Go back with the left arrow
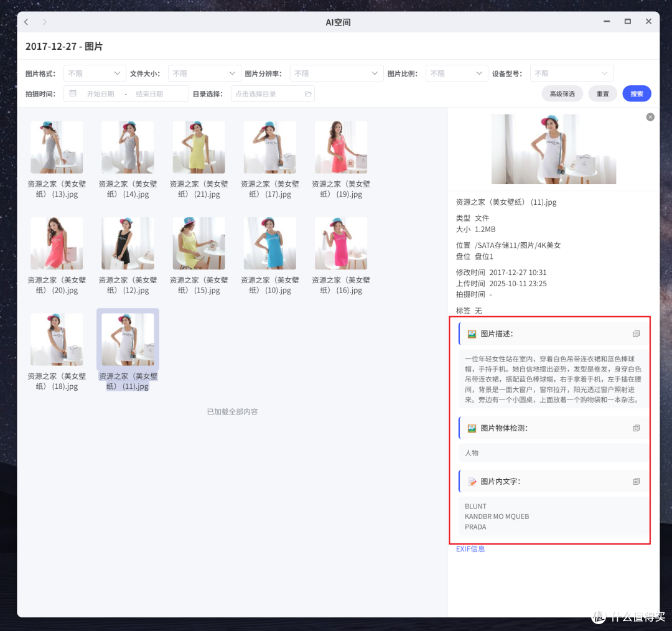The image size is (672, 631). (26, 22)
